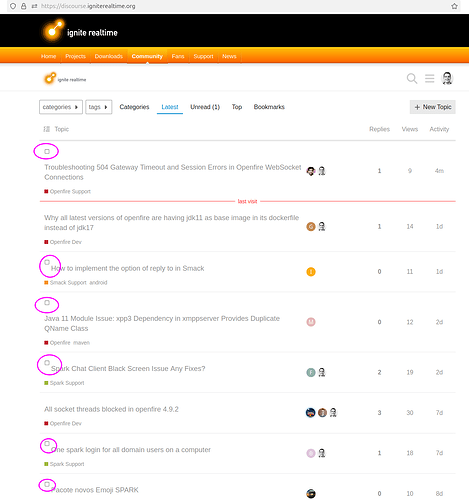
Task: Toggle the bulk select icon next to Topic
Action: [47, 129]
